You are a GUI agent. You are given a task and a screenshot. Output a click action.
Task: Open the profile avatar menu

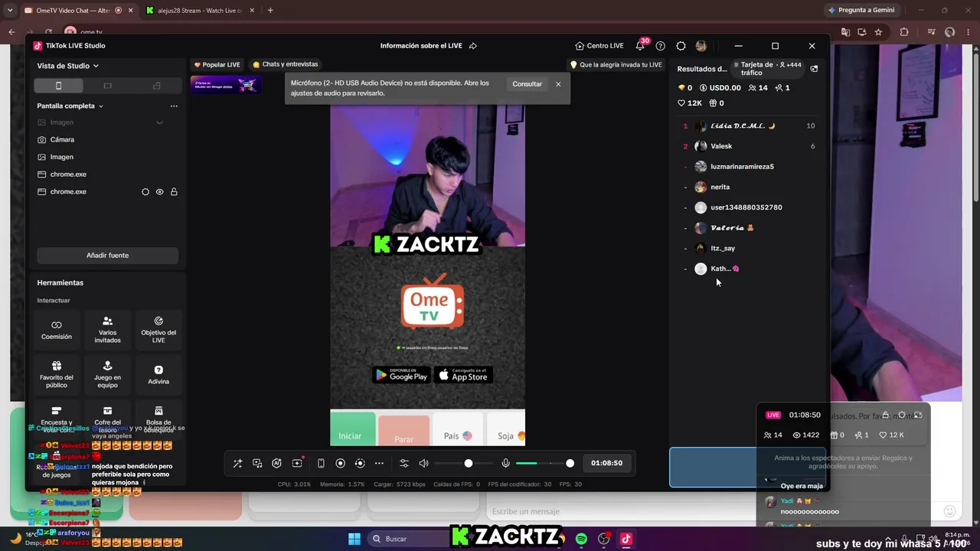point(701,46)
